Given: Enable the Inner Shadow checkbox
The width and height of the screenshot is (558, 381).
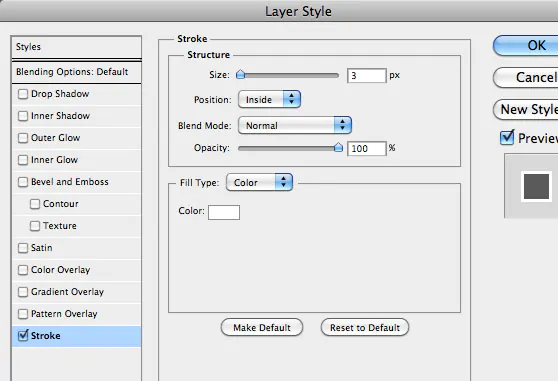Looking at the screenshot, I should (x=23, y=116).
